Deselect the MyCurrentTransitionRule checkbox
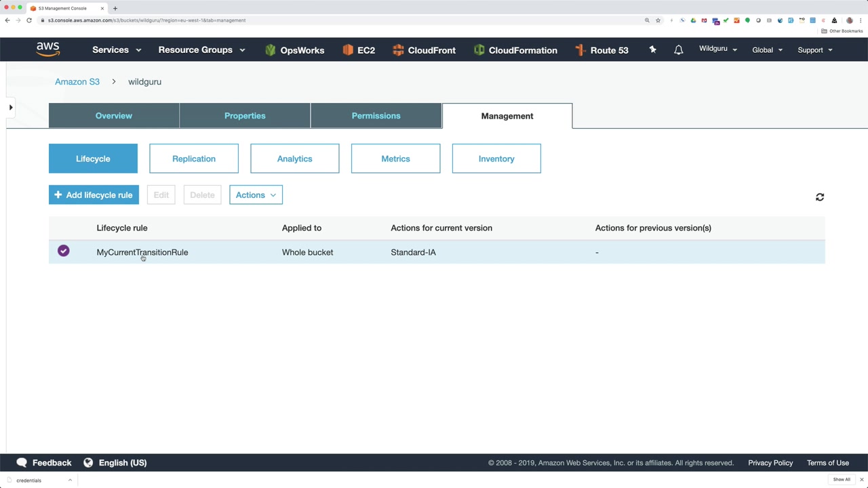This screenshot has height=488, width=868. pos(63,251)
